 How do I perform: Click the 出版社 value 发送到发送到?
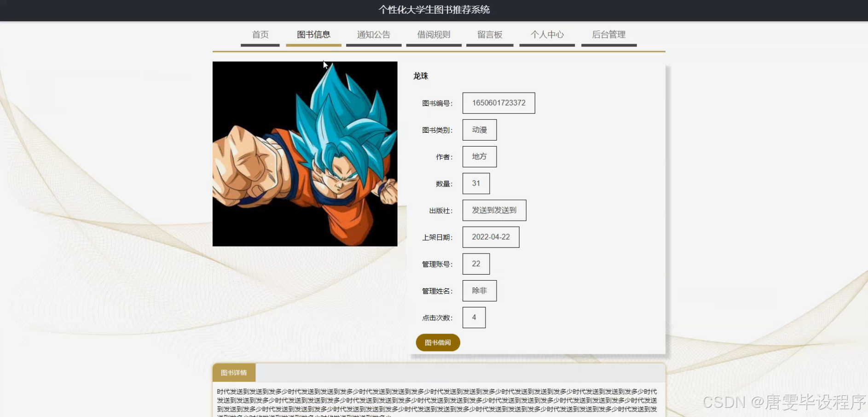point(494,210)
